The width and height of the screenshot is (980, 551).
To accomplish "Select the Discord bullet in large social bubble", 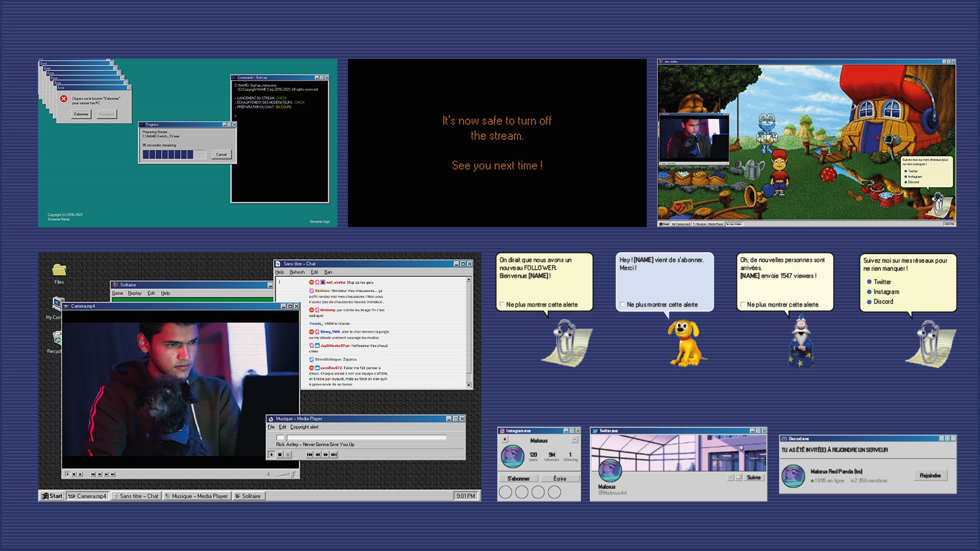I will 869,302.
